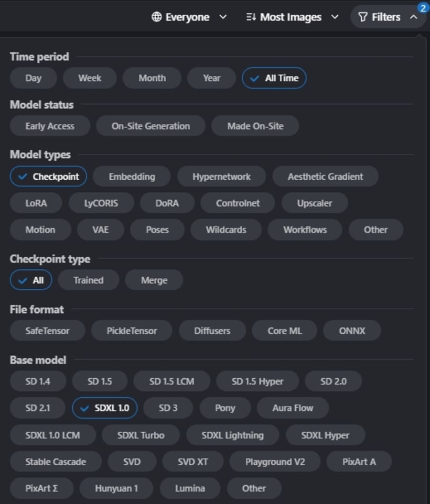This screenshot has width=430, height=504.
Task: Click the checkmark icon on SDXL 1.0
Action: point(85,408)
